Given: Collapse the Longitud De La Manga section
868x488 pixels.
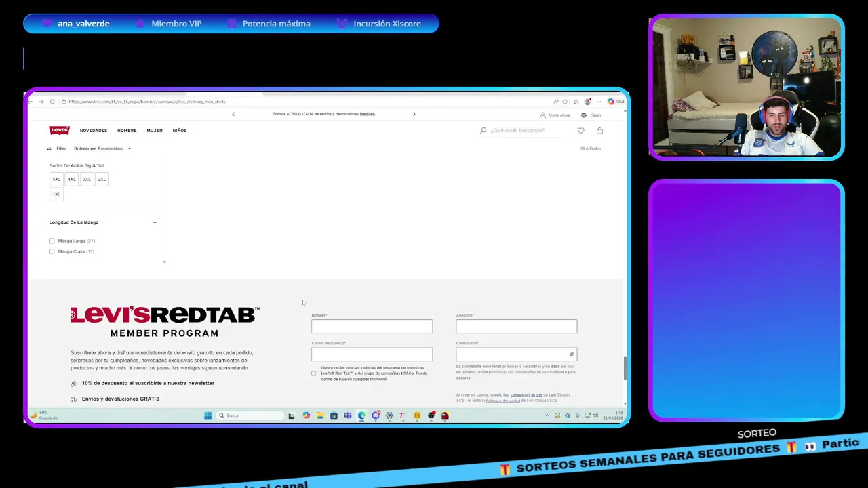Looking at the screenshot, I should pyautogui.click(x=155, y=222).
